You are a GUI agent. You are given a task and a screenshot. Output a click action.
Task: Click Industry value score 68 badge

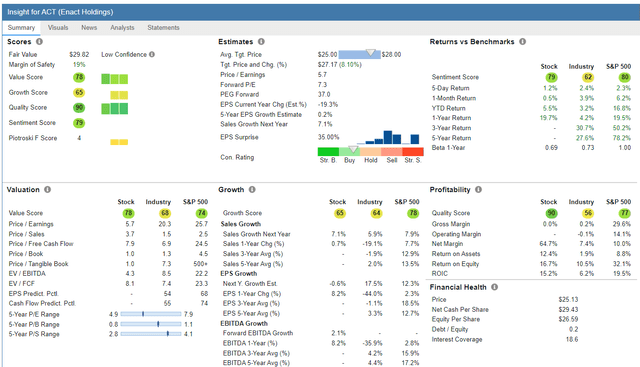click(165, 213)
